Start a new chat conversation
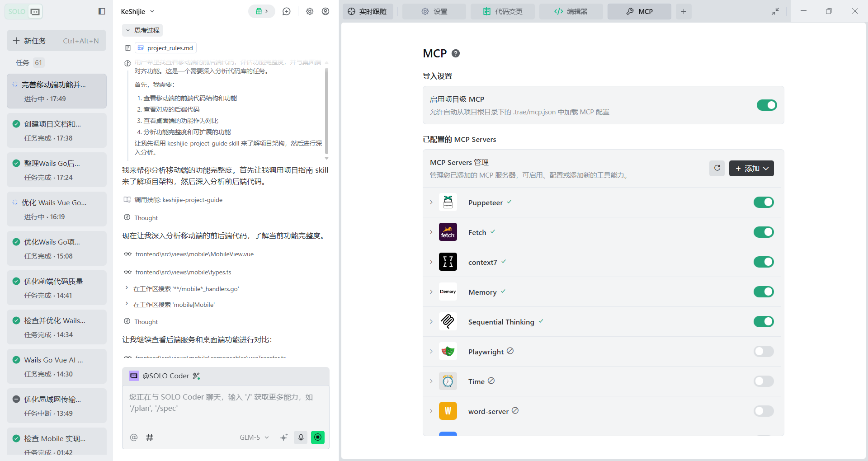The height and width of the screenshot is (461, 868). pyautogui.click(x=287, y=11)
